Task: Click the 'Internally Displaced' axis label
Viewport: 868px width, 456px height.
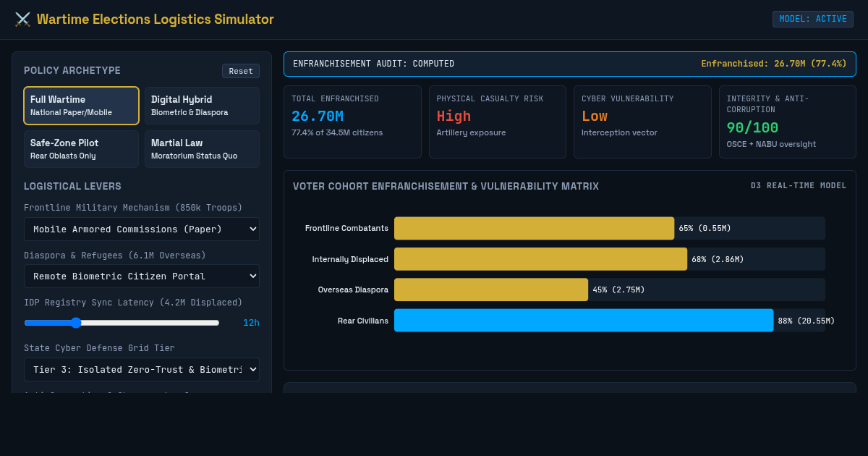Action: tap(350, 259)
